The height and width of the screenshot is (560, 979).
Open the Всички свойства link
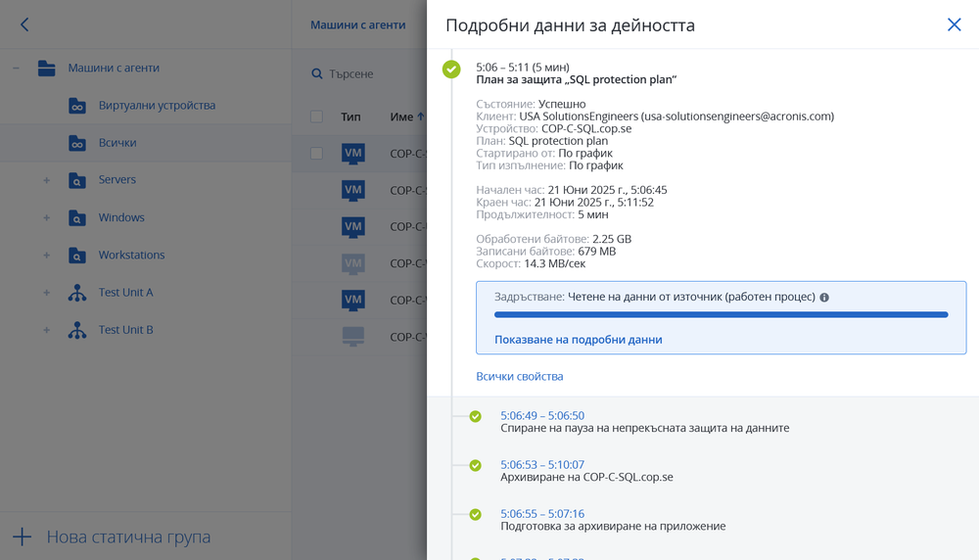[519, 376]
